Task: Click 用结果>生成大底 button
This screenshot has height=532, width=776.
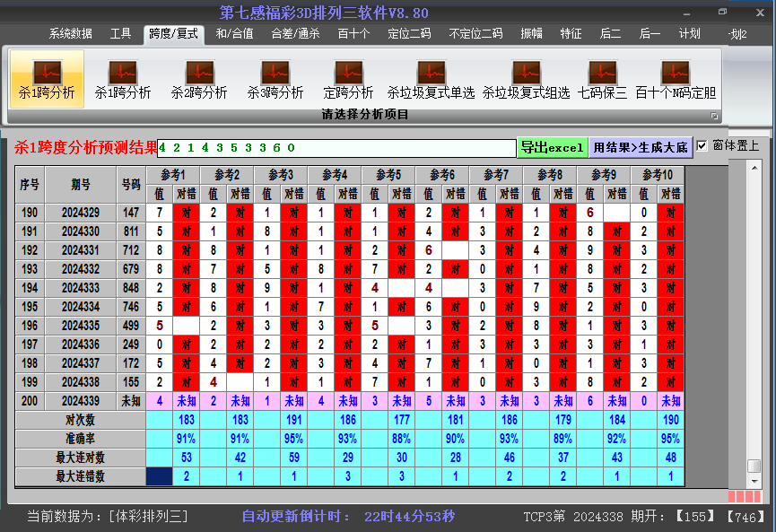Action: 641,147
